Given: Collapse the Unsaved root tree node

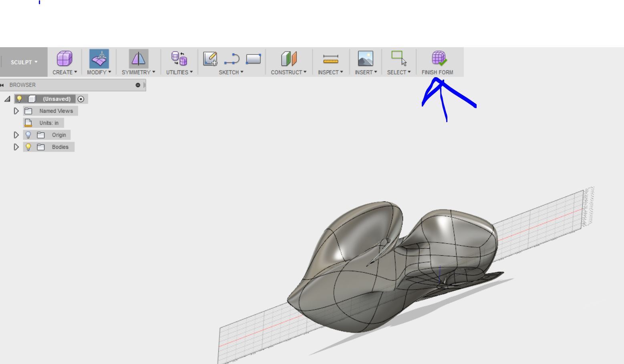Looking at the screenshot, I should point(7,99).
